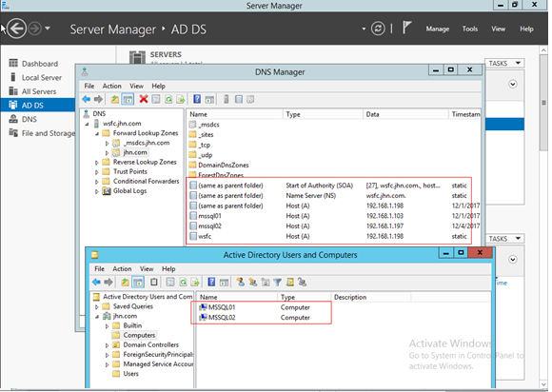Screen dimensions: 552x392
Task: Click the clipboard icon in Active Directory toolbar
Action: pyautogui.click(x=154, y=283)
